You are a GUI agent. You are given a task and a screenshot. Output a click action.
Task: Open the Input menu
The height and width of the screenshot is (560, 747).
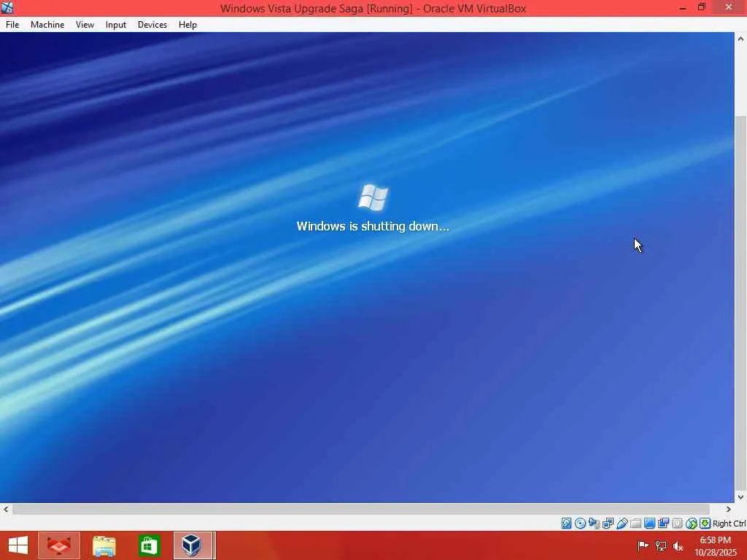tap(116, 25)
